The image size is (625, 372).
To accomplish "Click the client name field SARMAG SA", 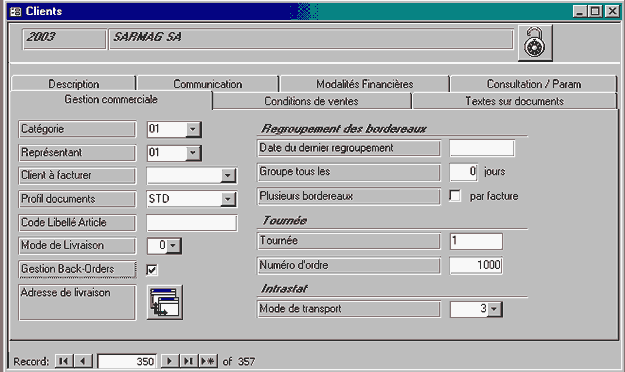I will tap(311, 39).
